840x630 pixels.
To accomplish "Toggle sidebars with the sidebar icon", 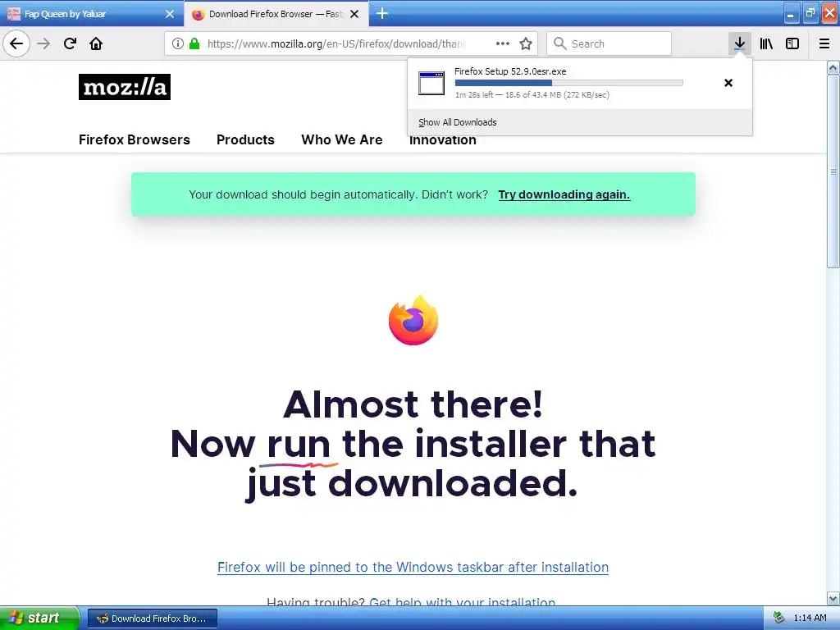I will click(792, 43).
